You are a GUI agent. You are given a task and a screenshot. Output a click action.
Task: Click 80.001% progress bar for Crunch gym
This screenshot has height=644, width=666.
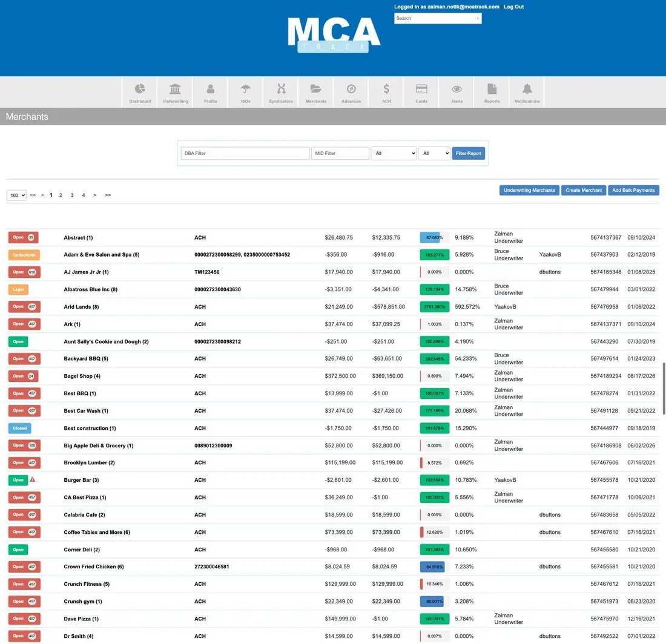click(x=435, y=601)
